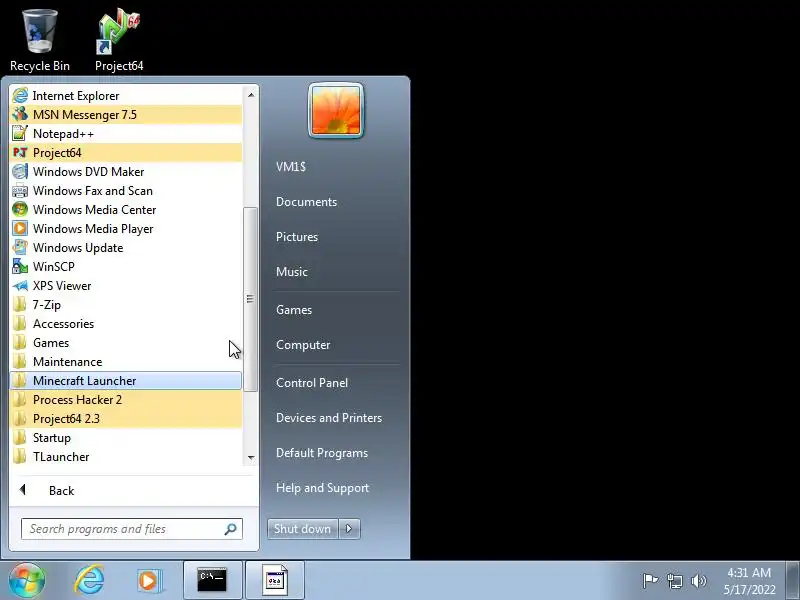800x600 pixels.
Task: Open the Action Center flag icon
Action: pyautogui.click(x=650, y=581)
